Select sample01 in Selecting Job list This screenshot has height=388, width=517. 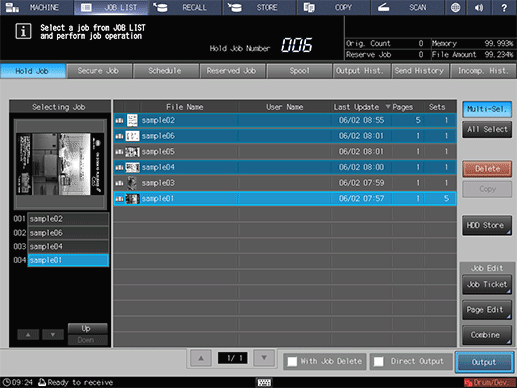coord(68,260)
